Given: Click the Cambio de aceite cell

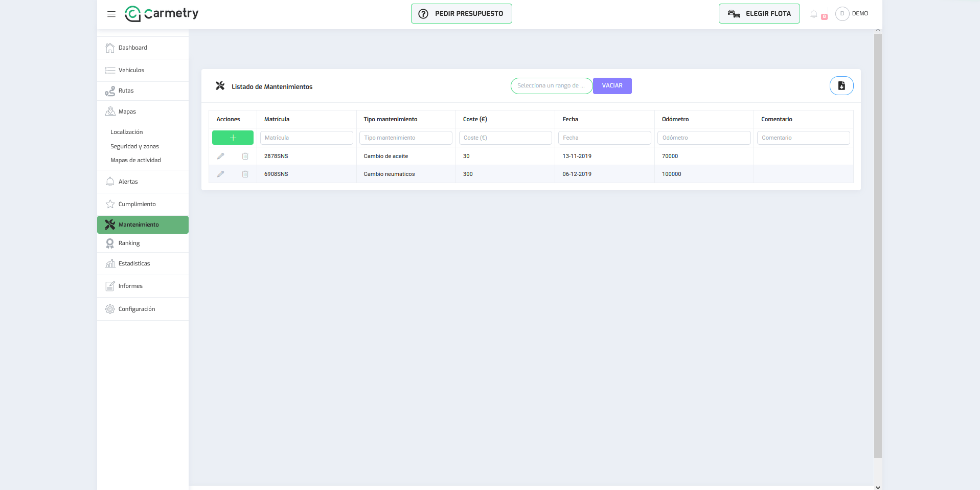Looking at the screenshot, I should 406,156.
